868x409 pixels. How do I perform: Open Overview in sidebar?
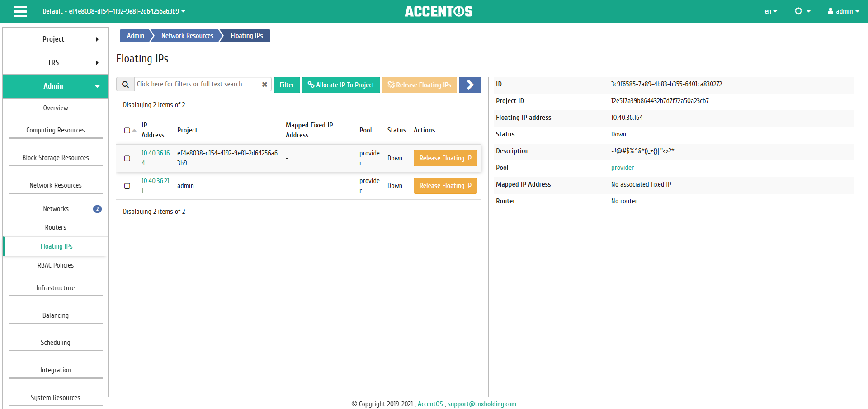tap(56, 108)
